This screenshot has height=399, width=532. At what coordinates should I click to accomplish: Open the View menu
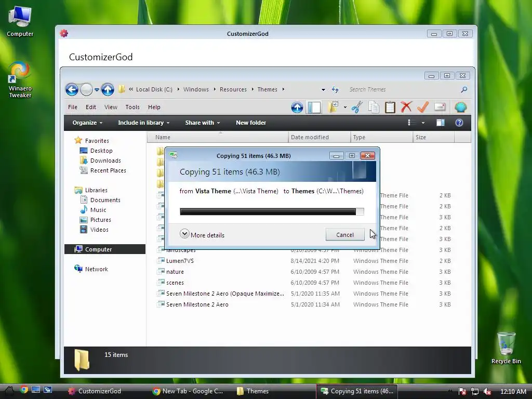click(111, 107)
